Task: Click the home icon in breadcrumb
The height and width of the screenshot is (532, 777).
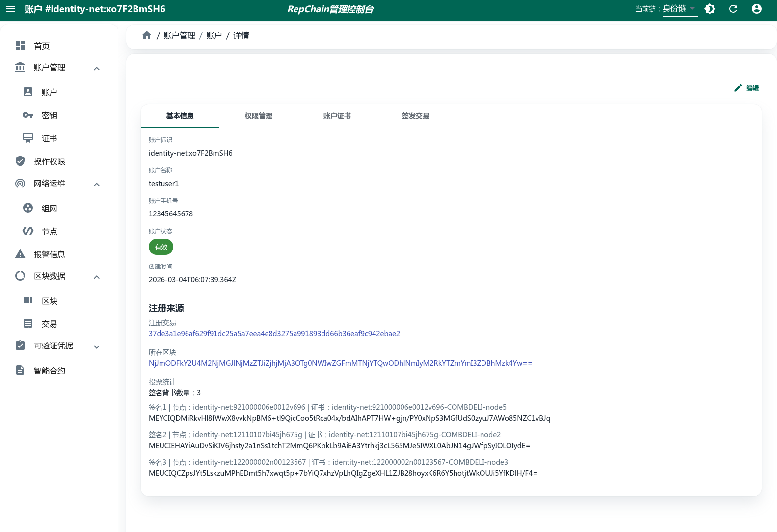Action: click(147, 35)
